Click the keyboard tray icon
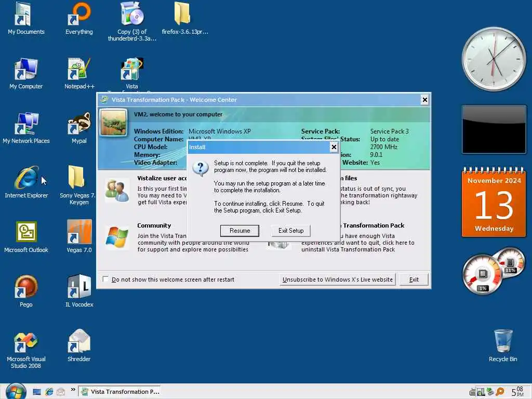Viewport: 532px width, 399px height. 472,393
